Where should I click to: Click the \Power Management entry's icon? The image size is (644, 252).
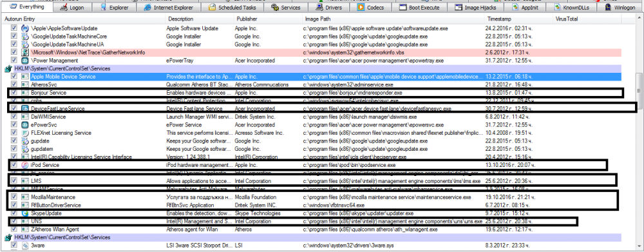pos(24,61)
